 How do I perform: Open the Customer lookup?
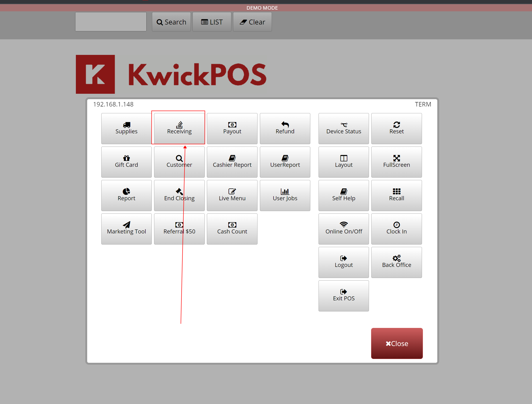[180, 162]
